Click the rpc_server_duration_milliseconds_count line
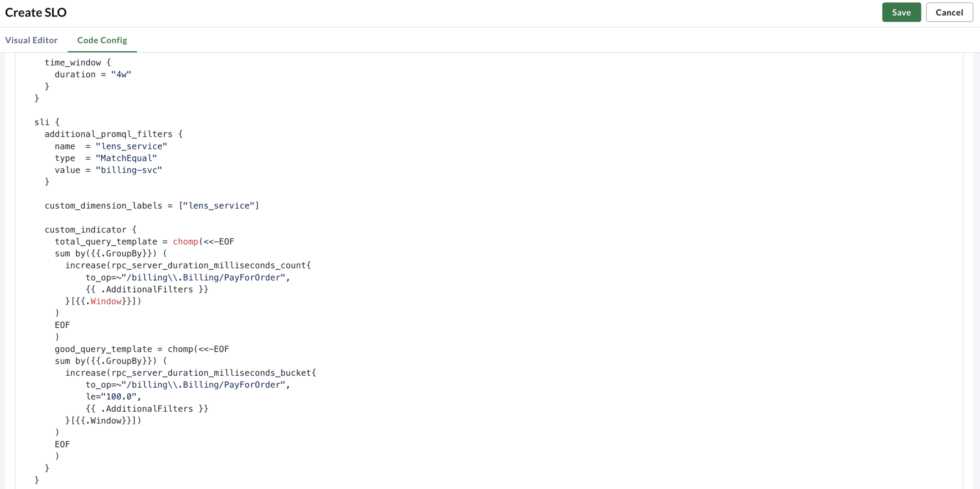 (188, 265)
